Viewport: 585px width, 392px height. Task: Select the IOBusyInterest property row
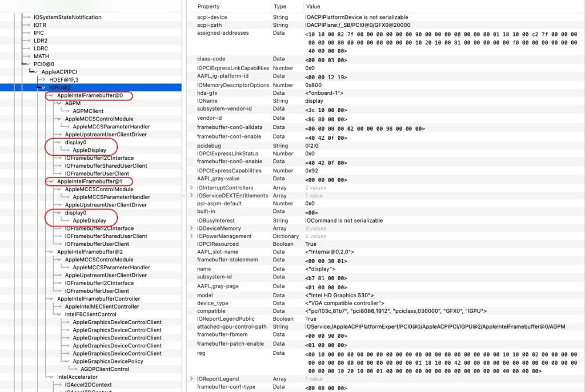pyautogui.click(x=386, y=221)
